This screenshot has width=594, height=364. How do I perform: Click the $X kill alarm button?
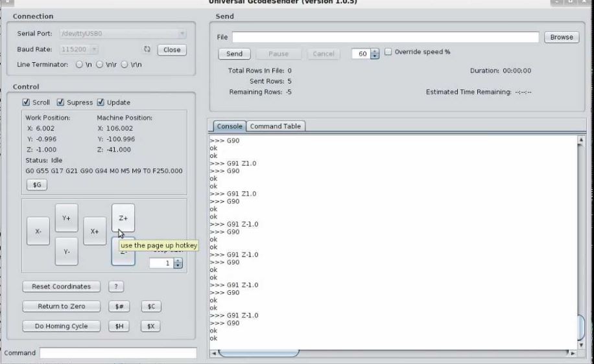pyautogui.click(x=150, y=326)
